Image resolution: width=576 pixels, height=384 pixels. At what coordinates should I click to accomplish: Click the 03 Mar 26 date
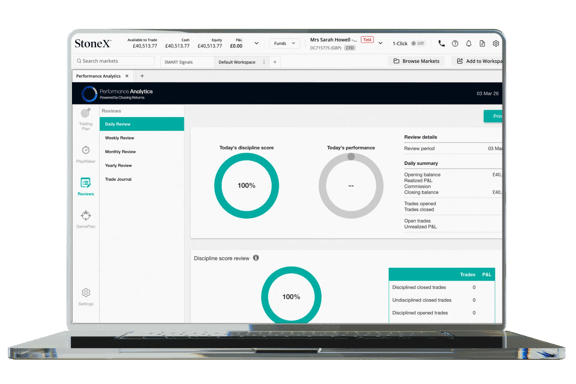[487, 93]
